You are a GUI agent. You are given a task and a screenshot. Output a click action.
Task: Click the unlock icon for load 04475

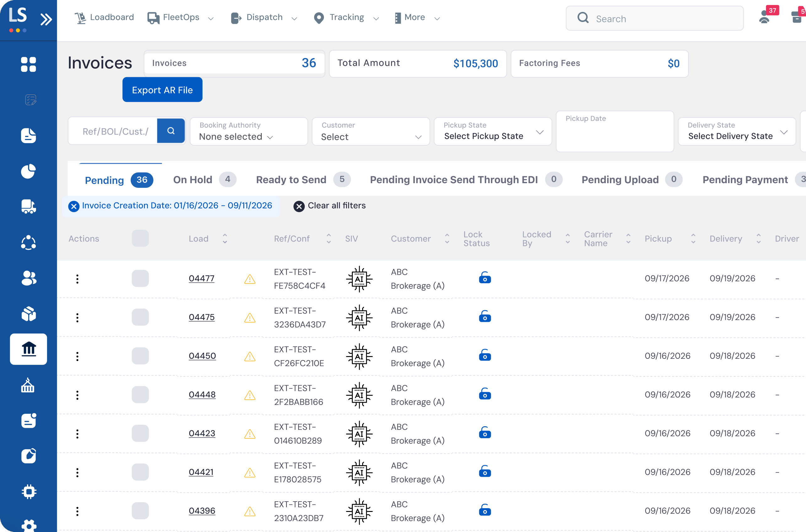[x=485, y=316]
